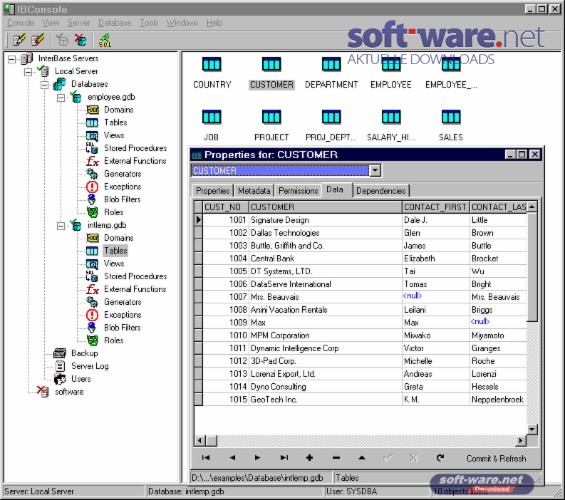
Task: Select the SALARY_HI table icon
Action: click(x=391, y=117)
